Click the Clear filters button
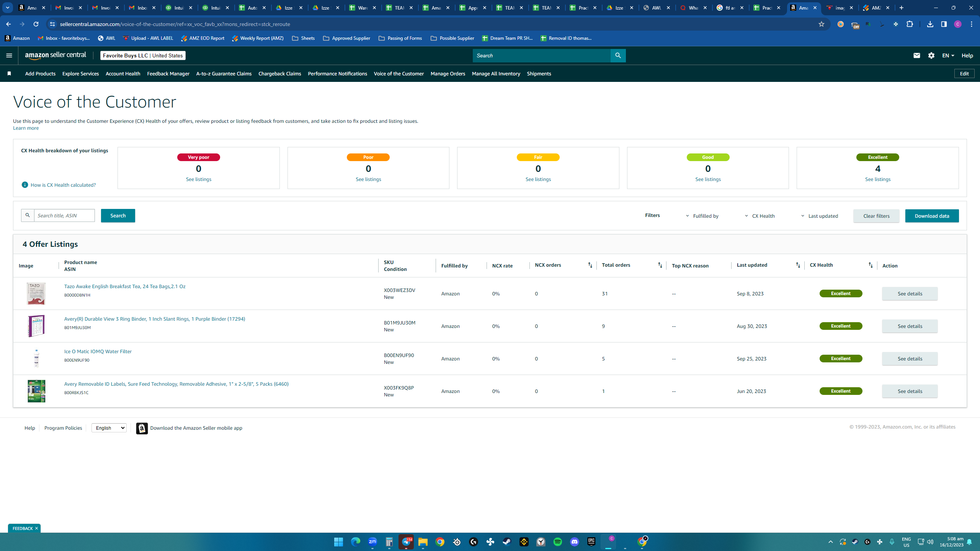The width and height of the screenshot is (980, 551). pyautogui.click(x=876, y=216)
